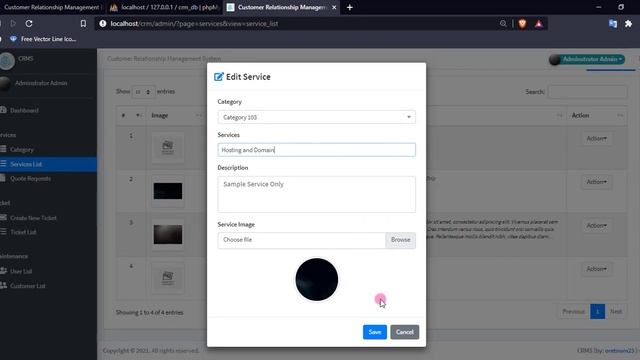This screenshot has width=640, height=360.
Task: Click the image thumbnail in row 1
Action: point(168,147)
